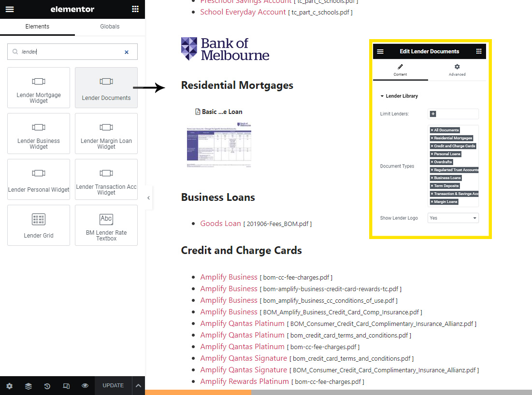
Task: Select the Lender Business Widget
Action: click(x=39, y=134)
